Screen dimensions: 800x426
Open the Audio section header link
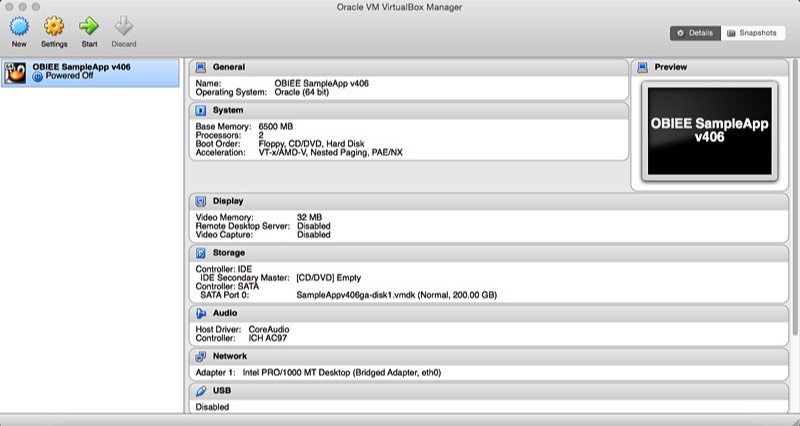pos(224,313)
